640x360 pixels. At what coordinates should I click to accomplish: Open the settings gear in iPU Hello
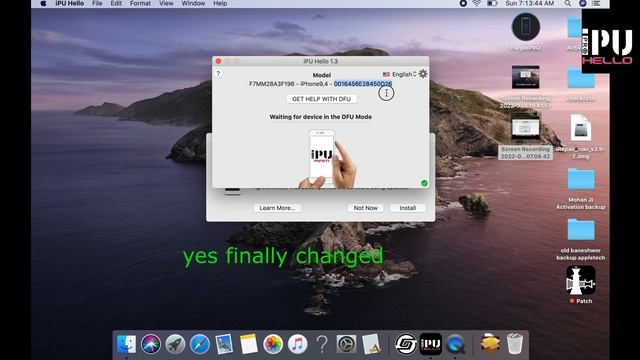[x=423, y=74]
